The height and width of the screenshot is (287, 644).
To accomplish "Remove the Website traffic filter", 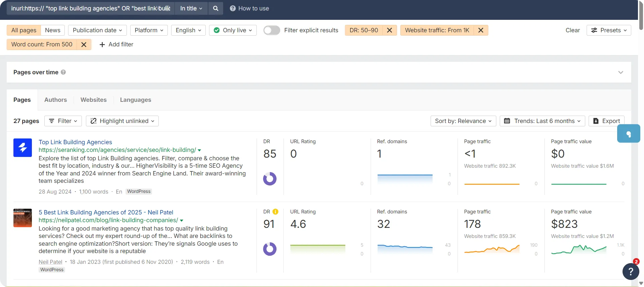I will tap(481, 30).
